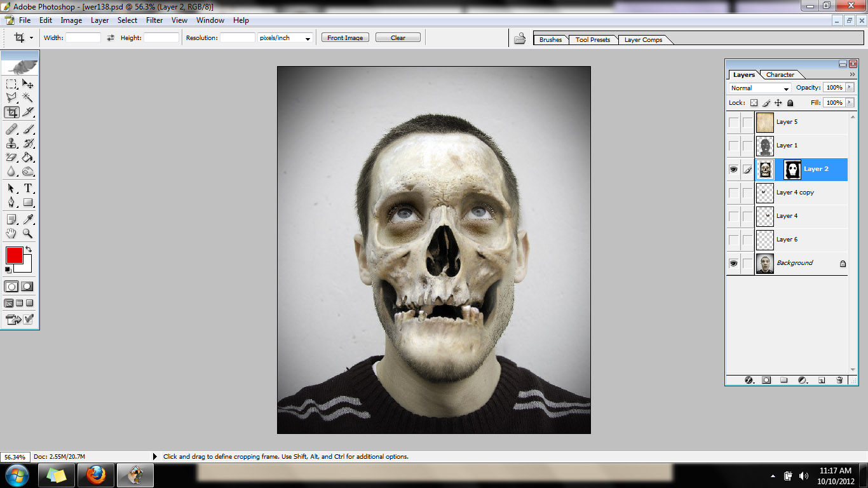Screen dimensions: 868x488
Task: Delete layer with trash icon
Action: (x=839, y=380)
